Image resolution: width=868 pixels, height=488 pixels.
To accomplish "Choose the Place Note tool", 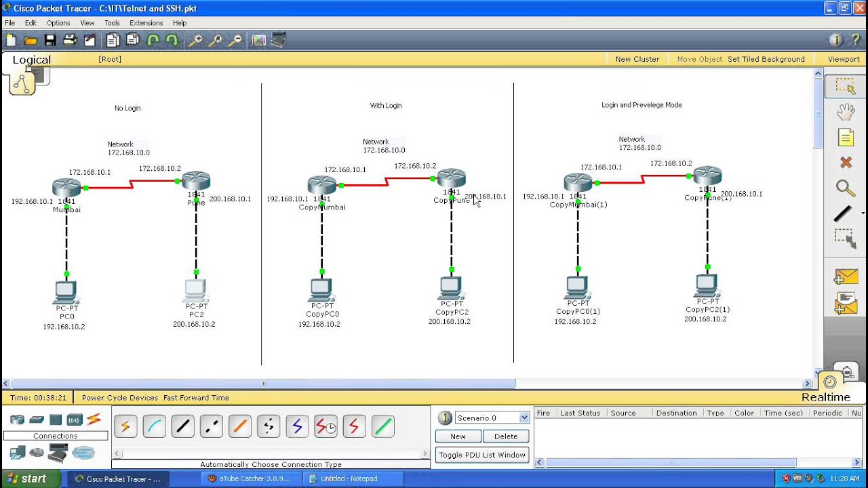I will tap(845, 138).
